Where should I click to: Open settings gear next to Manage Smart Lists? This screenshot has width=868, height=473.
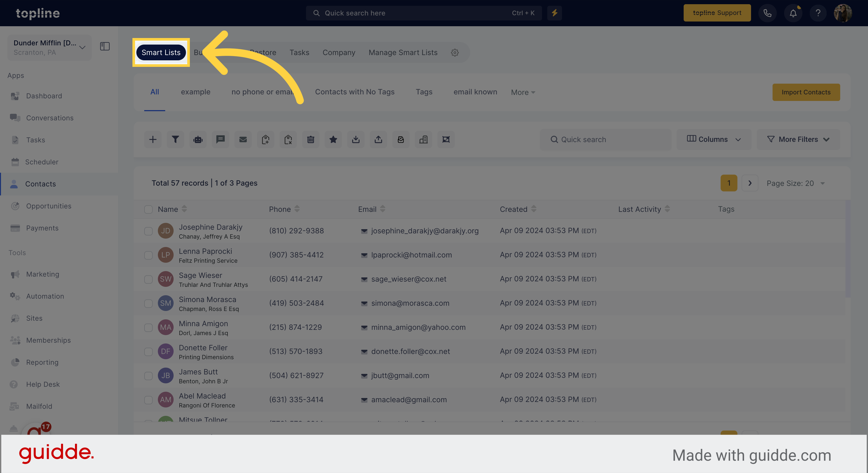455,52
